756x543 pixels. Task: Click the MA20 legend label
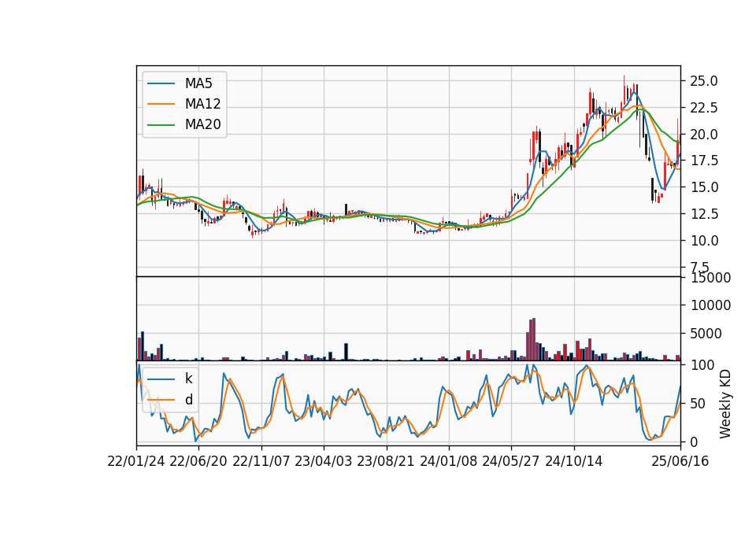point(202,124)
